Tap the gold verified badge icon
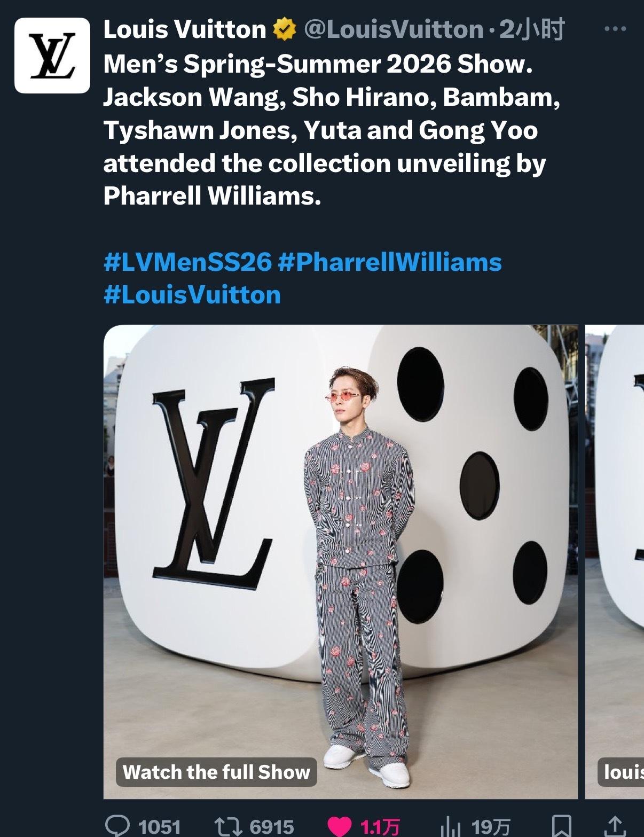Viewport: 644px width, 837px height. click(x=285, y=29)
